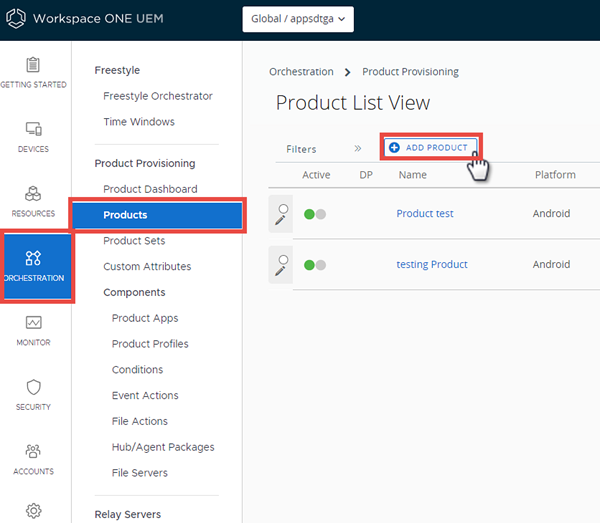Click the Relay Servers section heading

[x=127, y=514]
